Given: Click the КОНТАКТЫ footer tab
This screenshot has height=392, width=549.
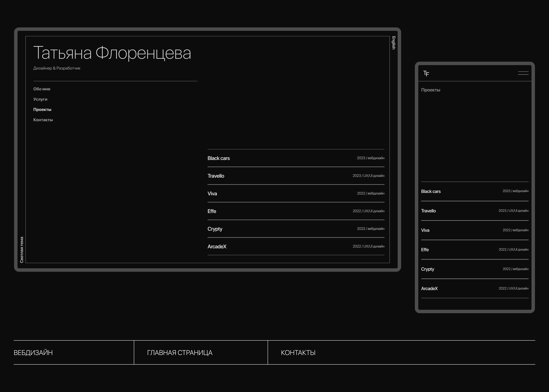Looking at the screenshot, I should tap(298, 353).
